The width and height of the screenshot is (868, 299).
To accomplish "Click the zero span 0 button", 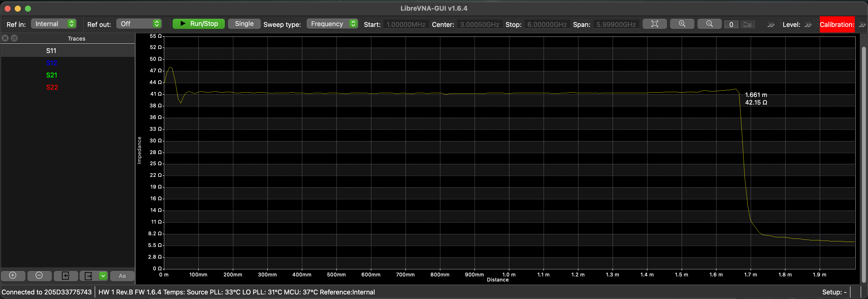I will [x=731, y=24].
